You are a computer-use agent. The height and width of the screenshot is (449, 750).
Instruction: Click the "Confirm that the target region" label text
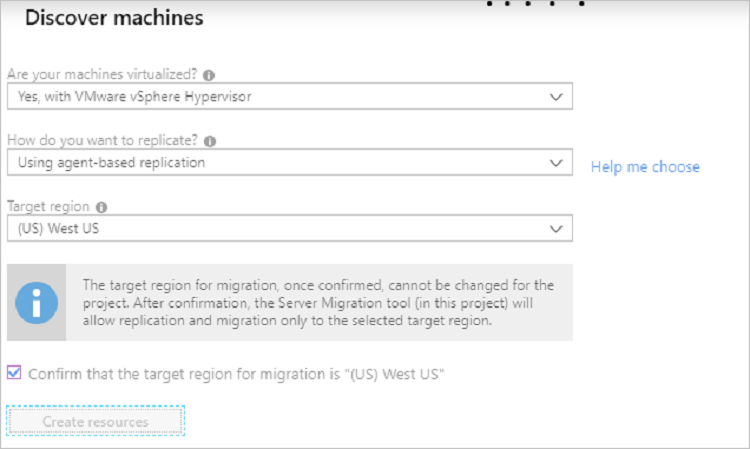click(x=236, y=374)
